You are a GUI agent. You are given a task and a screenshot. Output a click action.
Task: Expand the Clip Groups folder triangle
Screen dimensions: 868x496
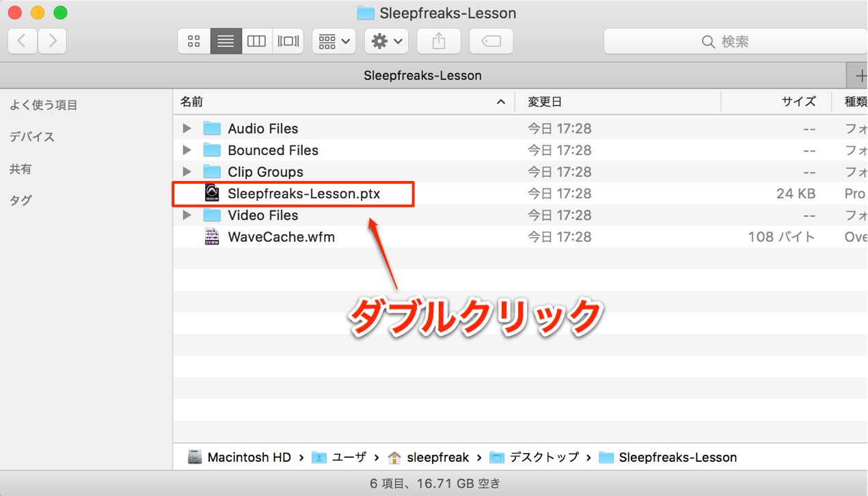pos(187,172)
